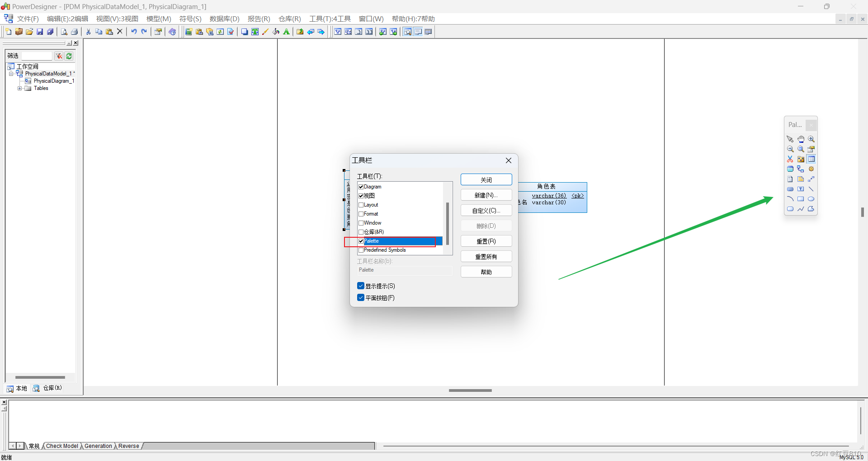Viewport: 868px width, 461px height.
Task: Select the Properties tool in Palette
Action: (811, 149)
